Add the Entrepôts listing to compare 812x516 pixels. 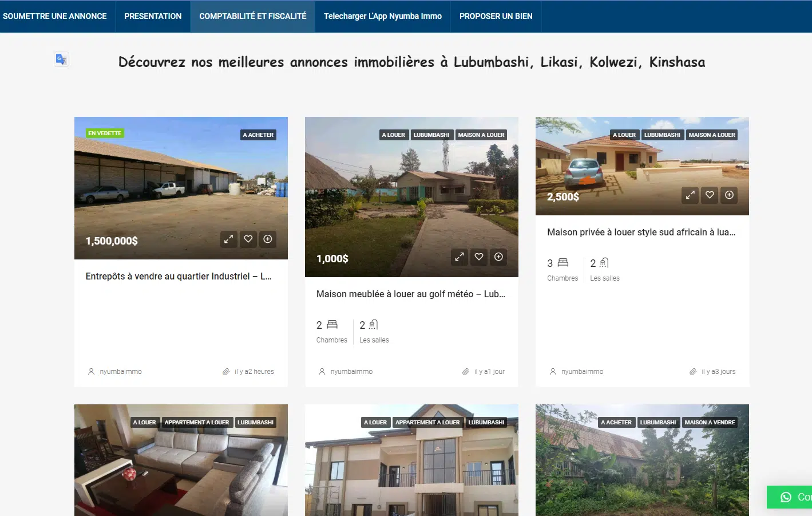click(x=268, y=239)
